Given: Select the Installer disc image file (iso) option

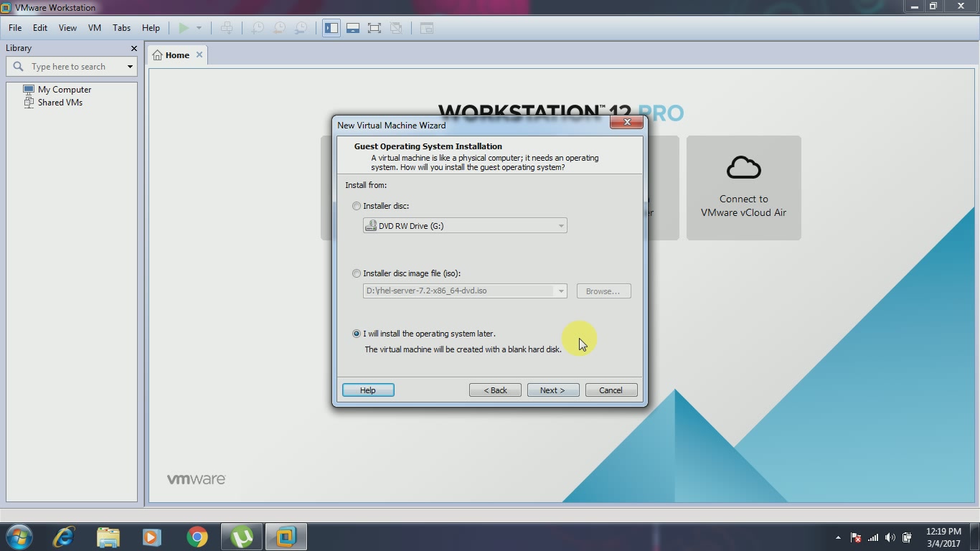Looking at the screenshot, I should tap(357, 273).
